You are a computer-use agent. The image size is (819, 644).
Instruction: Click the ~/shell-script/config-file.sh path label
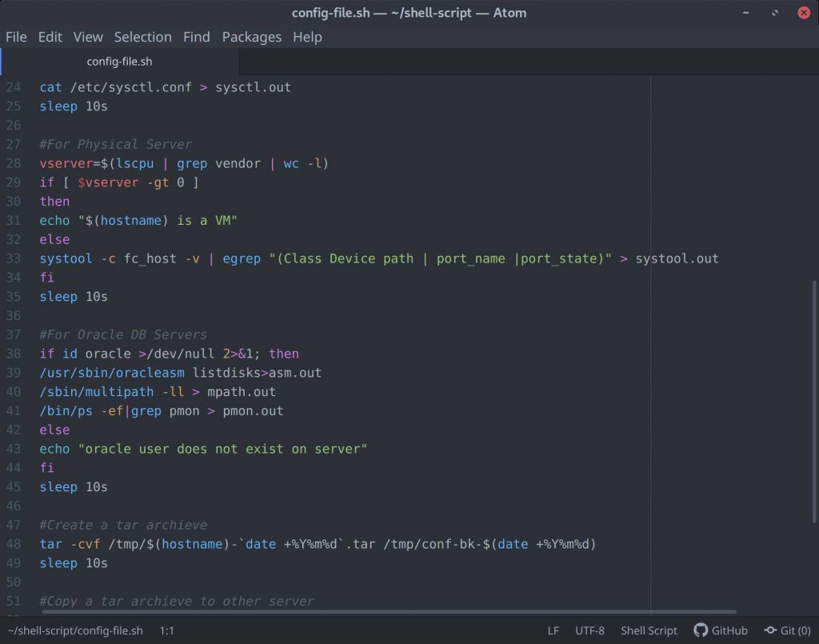(74, 630)
